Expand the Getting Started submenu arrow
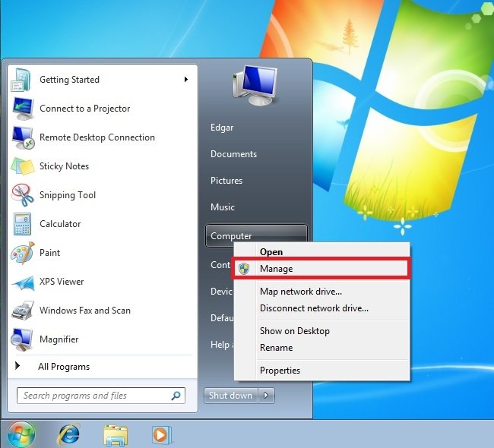This screenshot has width=494, height=448. tap(186, 79)
